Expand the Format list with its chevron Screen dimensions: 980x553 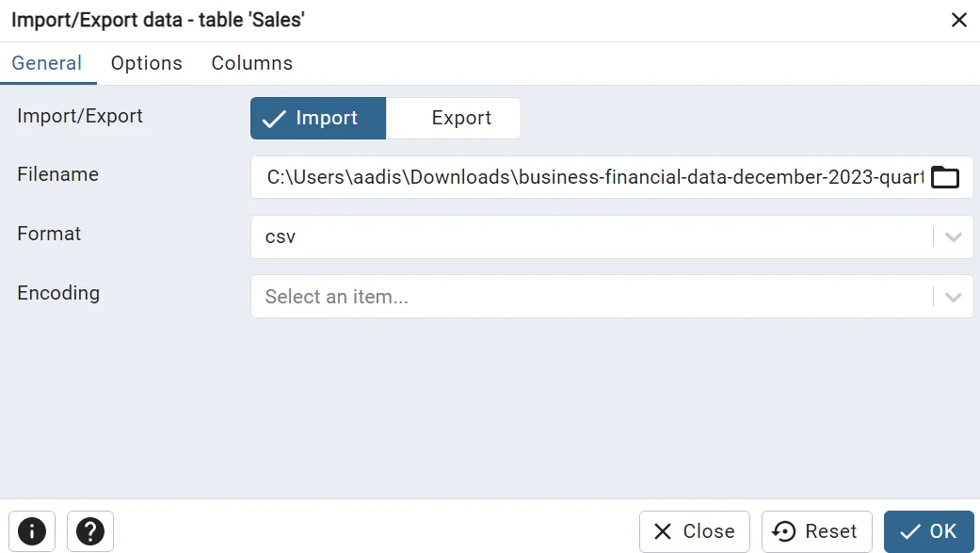point(953,236)
